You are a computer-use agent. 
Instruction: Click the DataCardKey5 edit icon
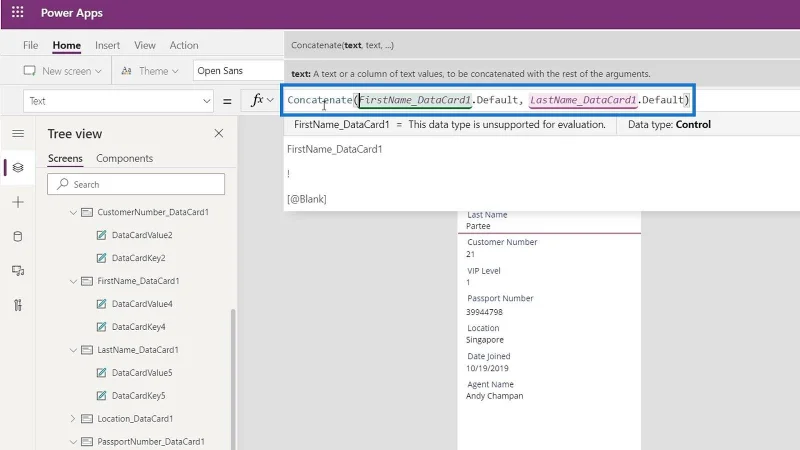pos(102,395)
